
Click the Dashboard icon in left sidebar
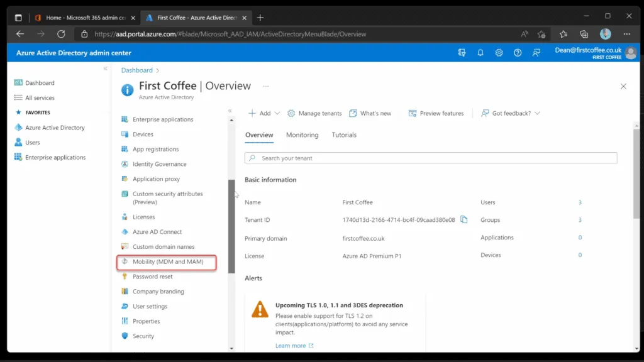(18, 82)
